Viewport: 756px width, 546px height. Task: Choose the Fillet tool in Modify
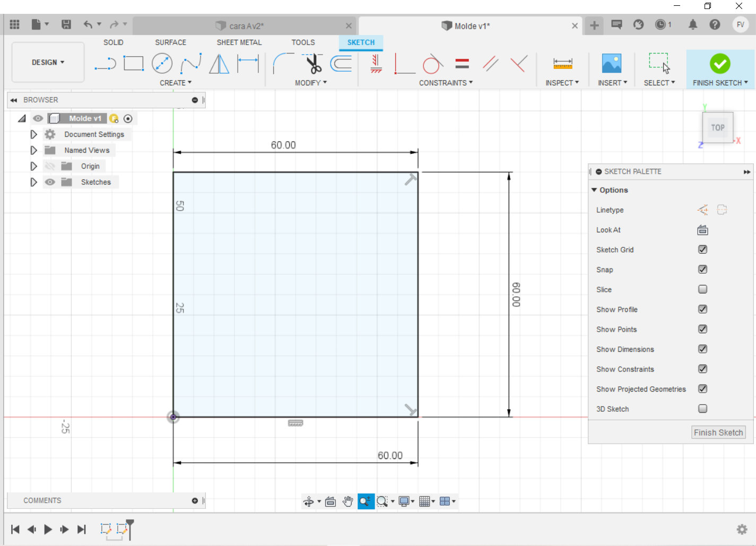pos(283,64)
